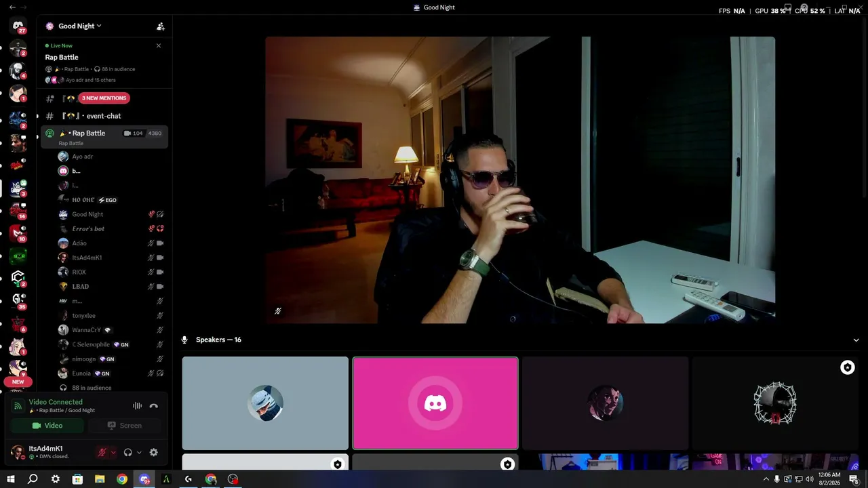Open the taskbar volume control
The height and width of the screenshot is (488, 868).
809,479
